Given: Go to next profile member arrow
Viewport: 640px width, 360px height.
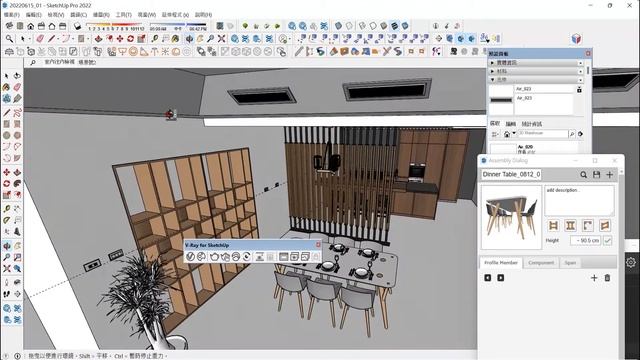Looking at the screenshot, I should pos(500,278).
